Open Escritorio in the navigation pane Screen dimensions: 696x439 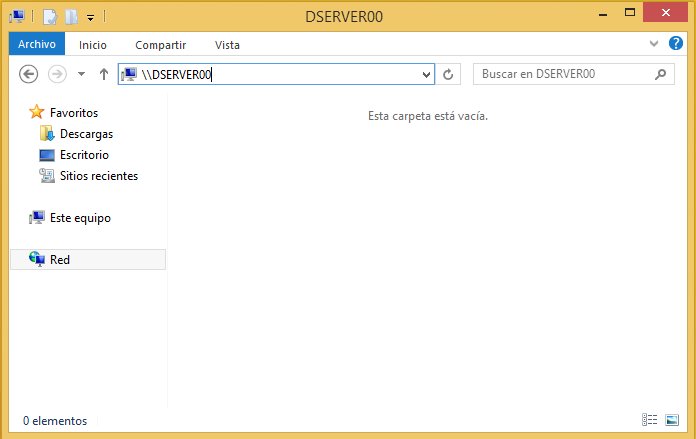(84, 155)
